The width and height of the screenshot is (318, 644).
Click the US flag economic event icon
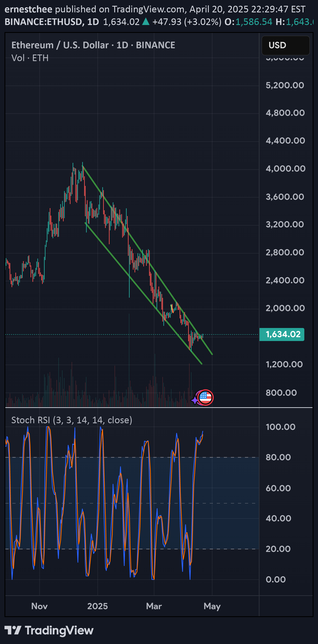[205, 397]
